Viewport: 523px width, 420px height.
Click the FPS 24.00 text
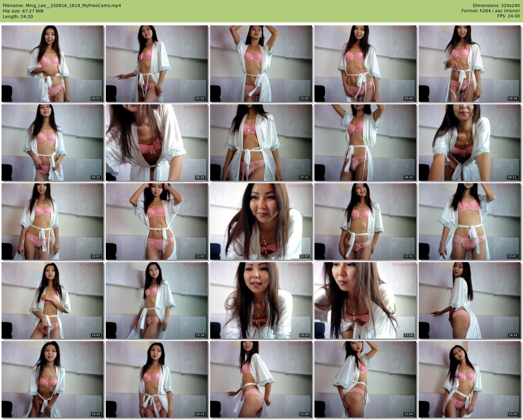click(508, 16)
